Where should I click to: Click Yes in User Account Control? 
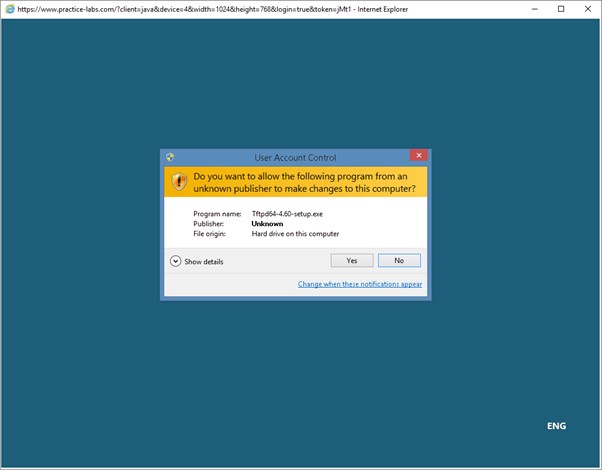coord(352,260)
